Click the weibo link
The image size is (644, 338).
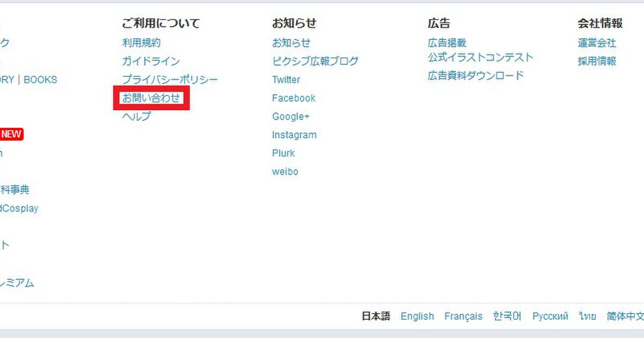pos(285,172)
